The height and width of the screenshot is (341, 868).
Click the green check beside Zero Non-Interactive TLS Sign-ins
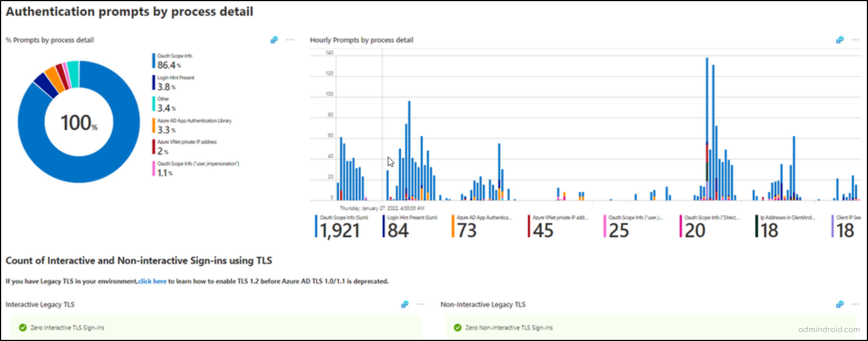[x=457, y=327]
